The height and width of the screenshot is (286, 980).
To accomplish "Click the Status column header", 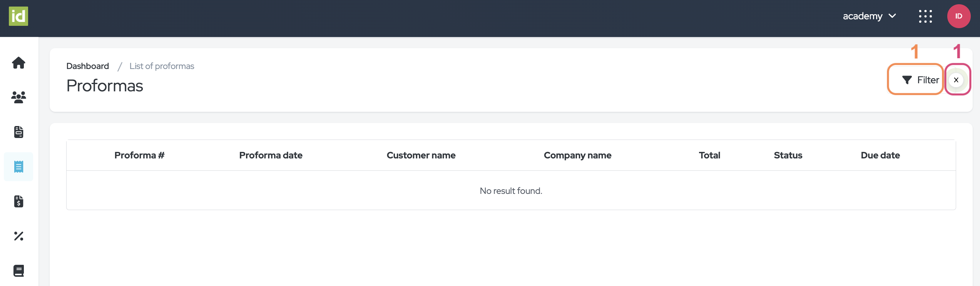I will coord(788,155).
